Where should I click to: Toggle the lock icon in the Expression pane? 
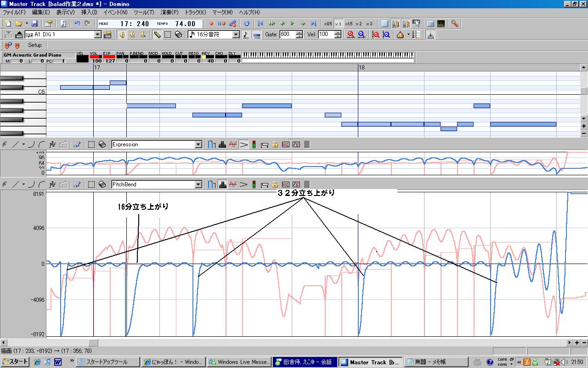coord(275,144)
